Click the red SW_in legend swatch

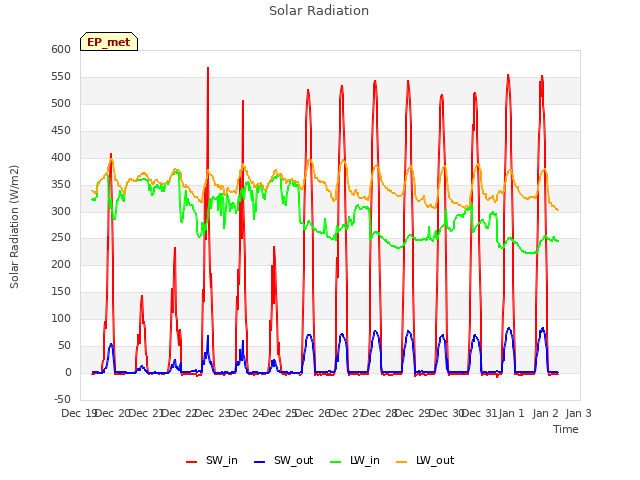(191, 462)
